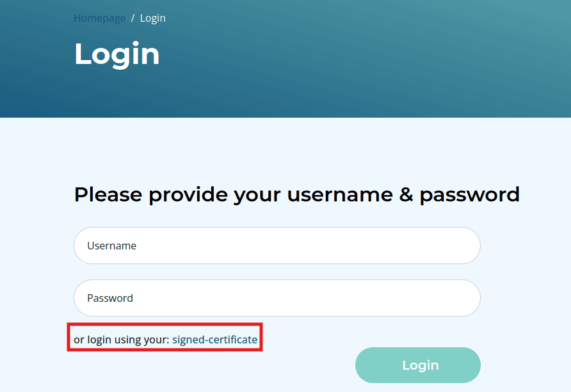Viewport: 571px width, 392px height.
Task: Click the word "username" in the form heading
Action: (x=339, y=194)
